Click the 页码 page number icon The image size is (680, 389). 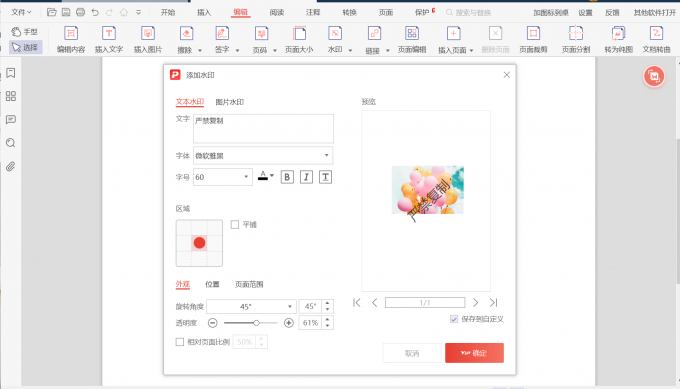pos(261,34)
